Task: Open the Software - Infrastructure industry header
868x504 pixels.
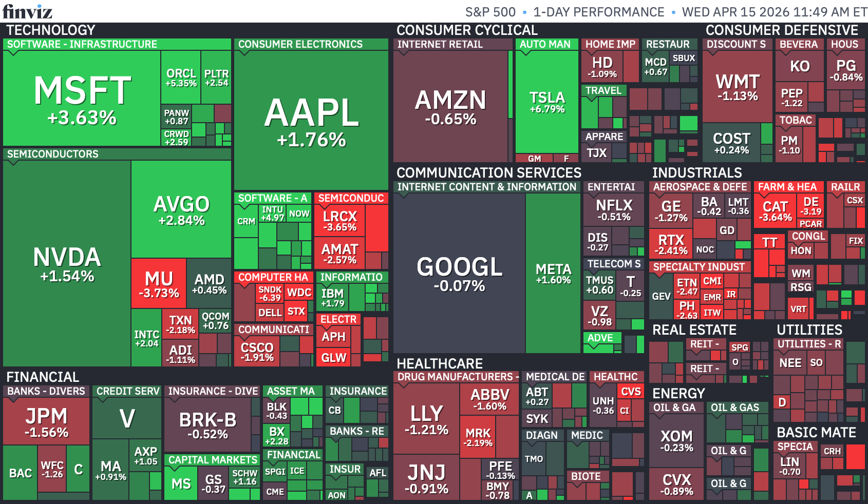Action: click(82, 44)
